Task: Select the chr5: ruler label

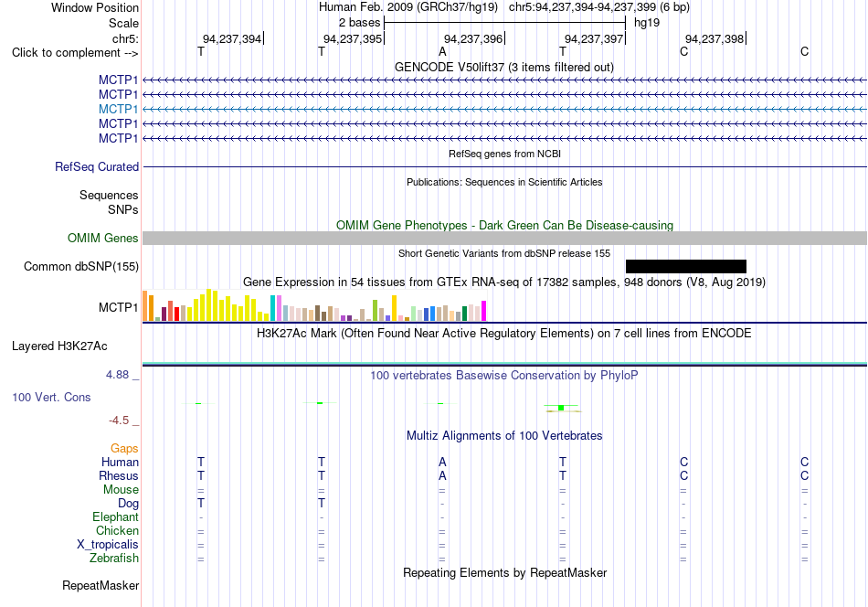Action: tap(125, 38)
